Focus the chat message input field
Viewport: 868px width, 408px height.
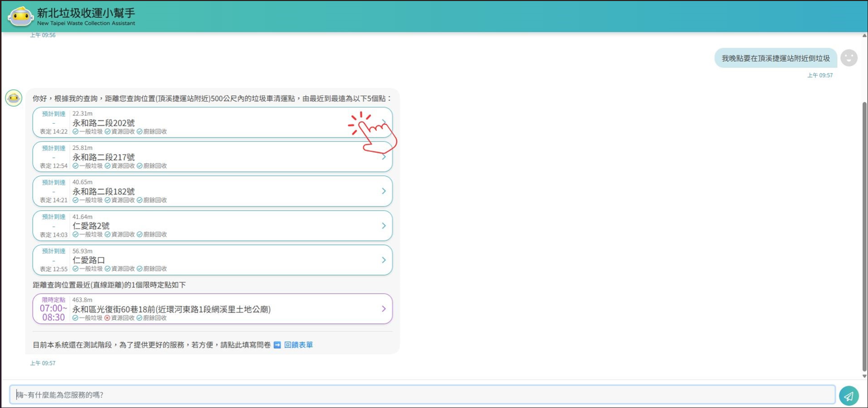click(422, 395)
